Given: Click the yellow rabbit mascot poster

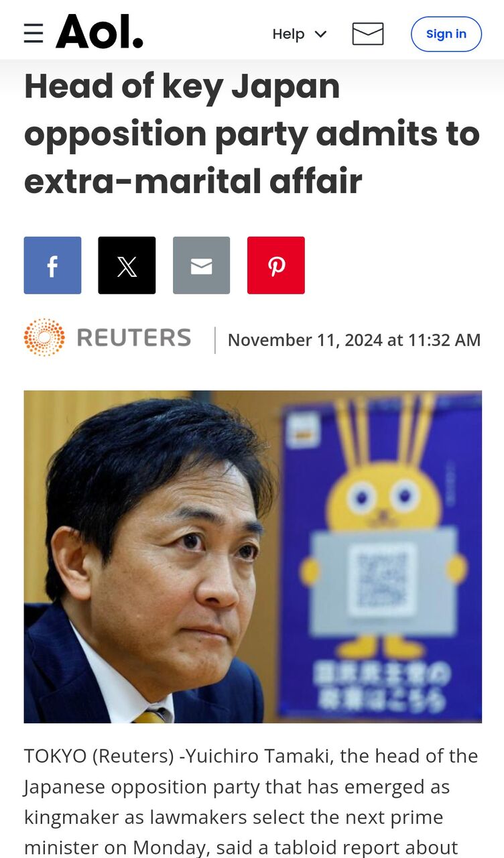Looking at the screenshot, I should (x=382, y=556).
